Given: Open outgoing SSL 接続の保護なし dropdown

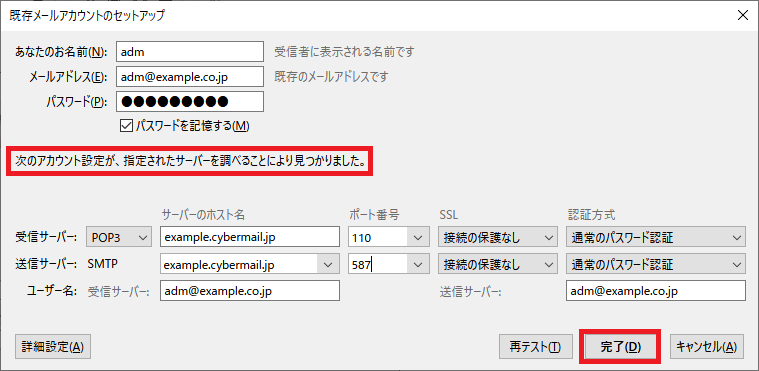Looking at the screenshot, I should click(498, 265).
